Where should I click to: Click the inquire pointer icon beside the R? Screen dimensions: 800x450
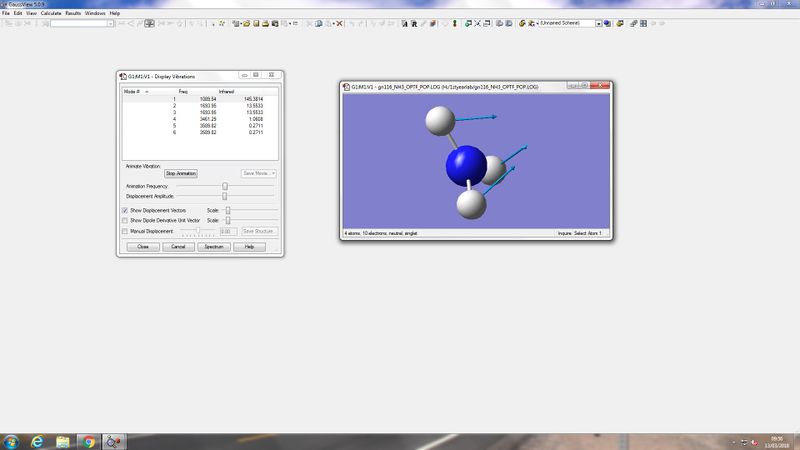[404, 23]
